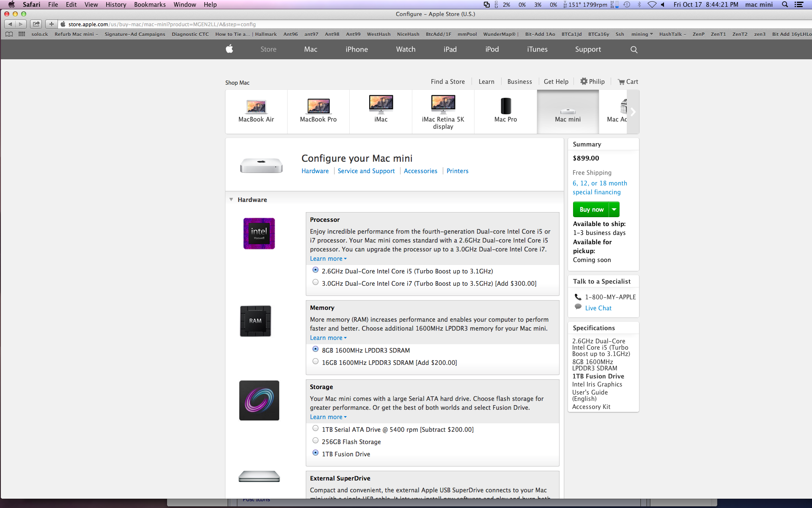Collapse the Hardware section triangle
812x508 pixels.
(x=231, y=199)
